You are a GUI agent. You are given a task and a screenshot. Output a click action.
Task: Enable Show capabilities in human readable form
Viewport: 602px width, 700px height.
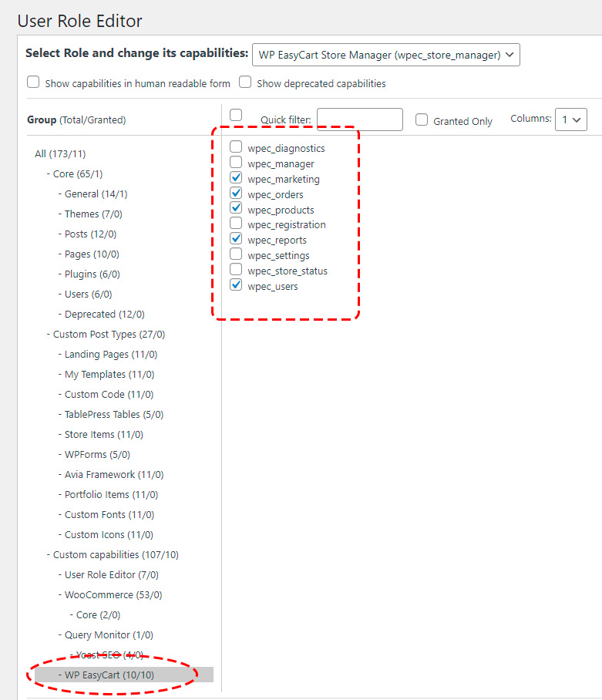(x=33, y=82)
